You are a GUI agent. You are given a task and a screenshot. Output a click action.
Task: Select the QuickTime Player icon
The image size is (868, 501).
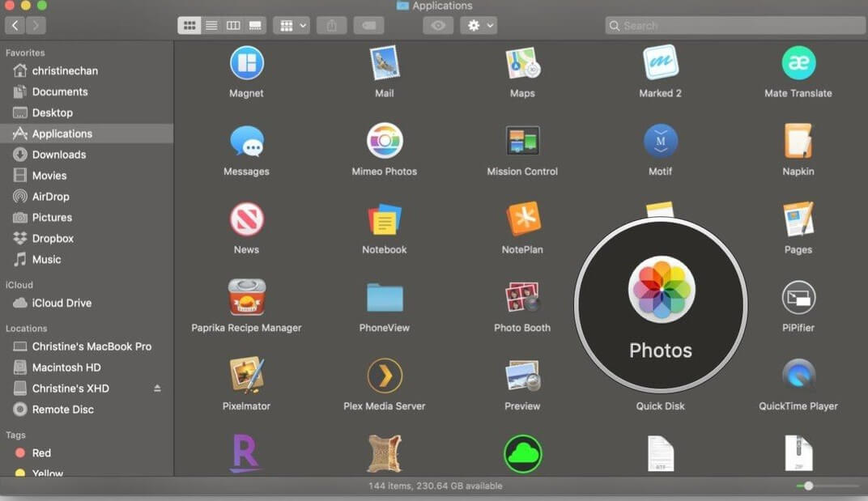798,376
